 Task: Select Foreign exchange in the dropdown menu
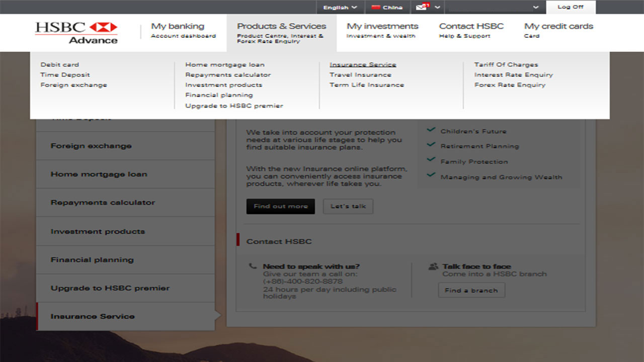tap(73, 85)
